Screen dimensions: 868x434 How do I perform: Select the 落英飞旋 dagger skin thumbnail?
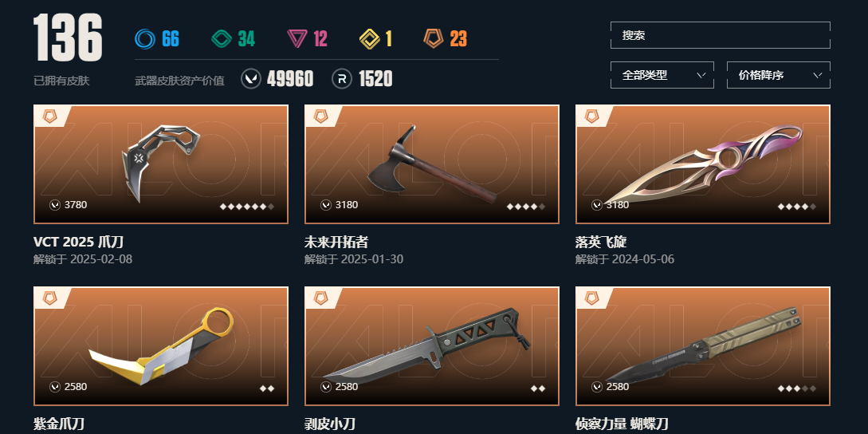pyautogui.click(x=703, y=164)
